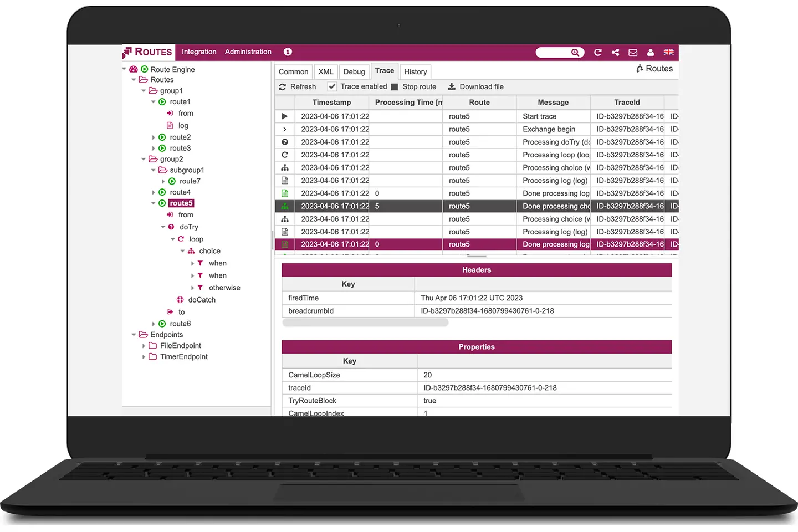
Task: Click the Download file icon
Action: pyautogui.click(x=452, y=87)
